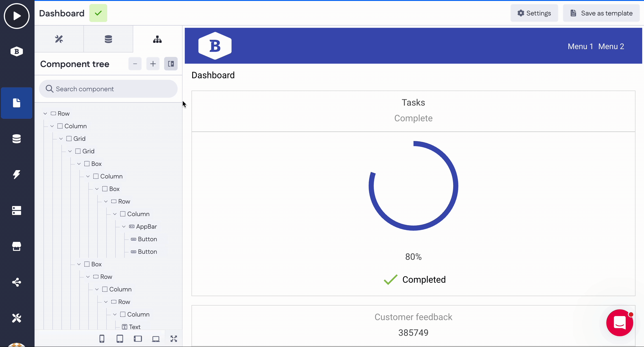Select the Dashboard heading on the canvas
The width and height of the screenshot is (644, 347).
tap(213, 75)
